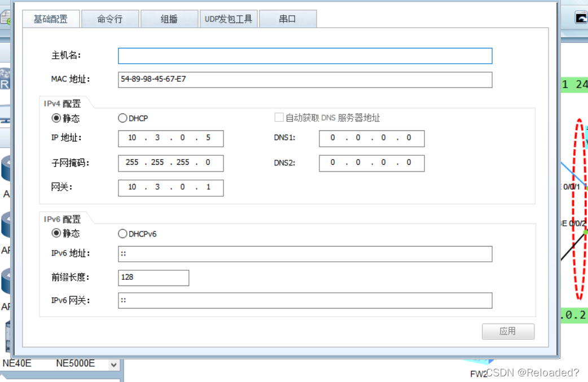Open the 串口 tab
Screen dimensions: 588x382
click(x=288, y=19)
